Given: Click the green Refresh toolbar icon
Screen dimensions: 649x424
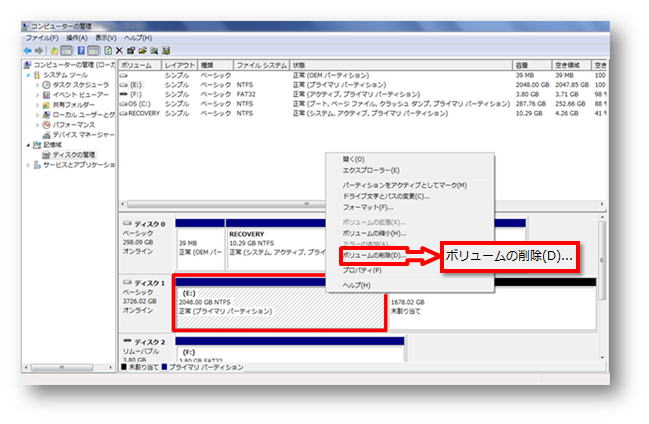Looking at the screenshot, I should point(108,51).
